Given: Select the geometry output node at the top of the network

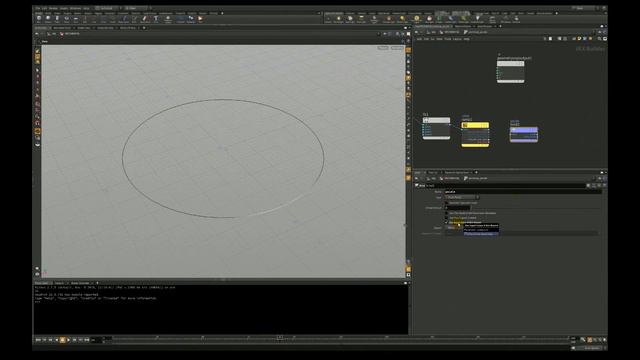Looking at the screenshot, I should pos(511,71).
